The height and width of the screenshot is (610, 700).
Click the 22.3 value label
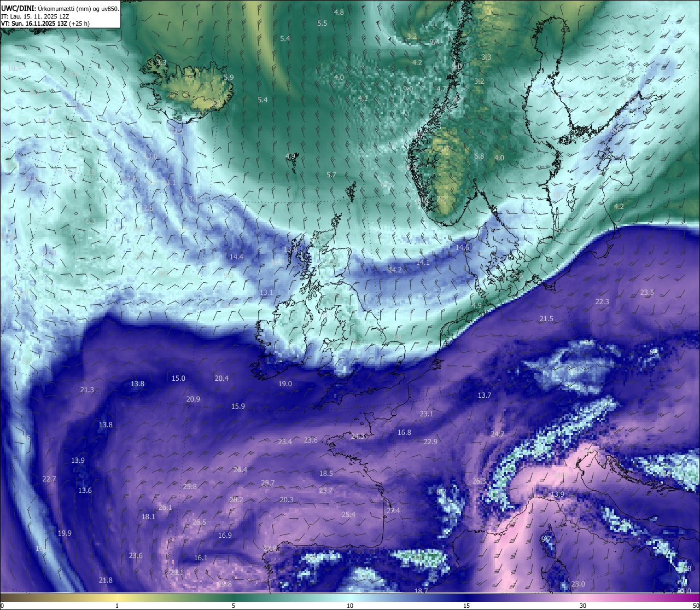pyautogui.click(x=602, y=302)
